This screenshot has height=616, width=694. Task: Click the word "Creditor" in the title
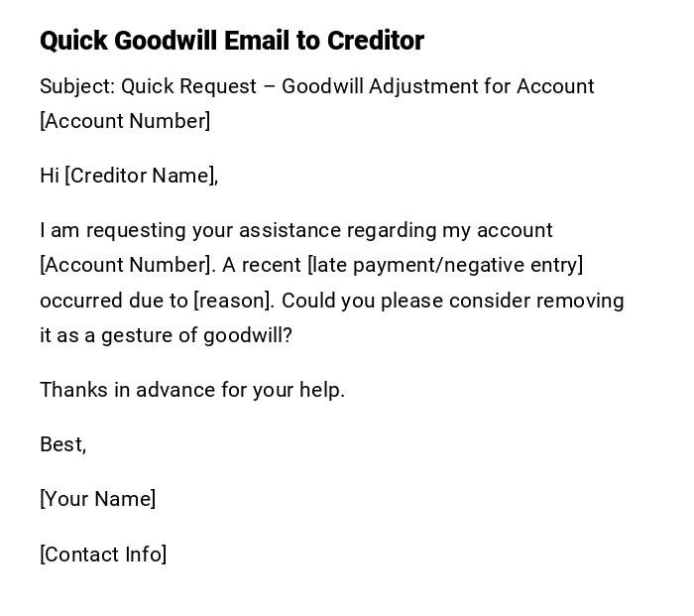point(375,41)
